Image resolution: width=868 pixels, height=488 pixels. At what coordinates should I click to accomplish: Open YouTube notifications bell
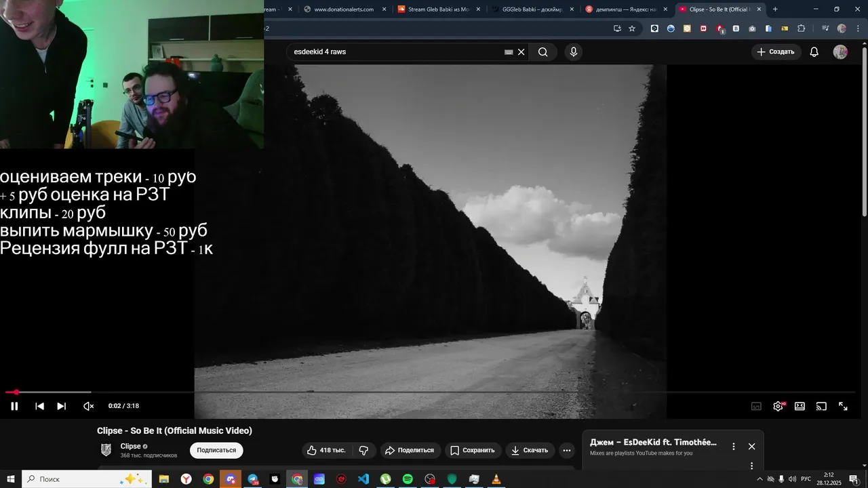814,52
